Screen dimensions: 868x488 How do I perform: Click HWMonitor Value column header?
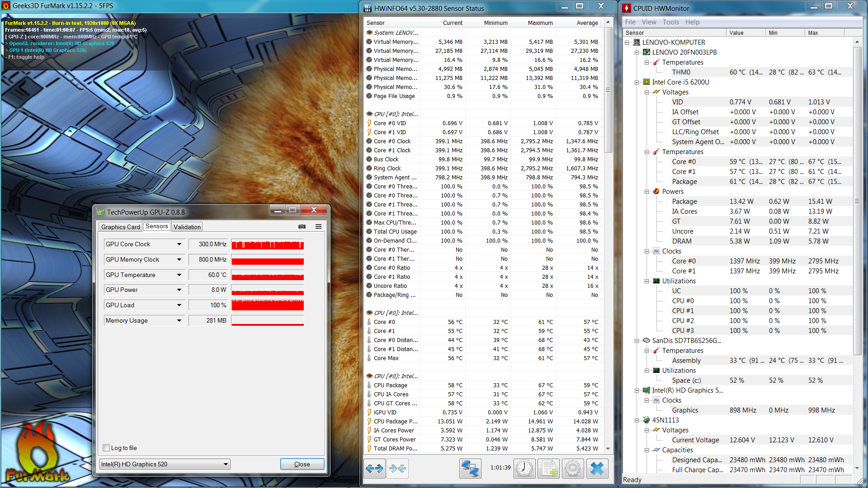click(746, 33)
